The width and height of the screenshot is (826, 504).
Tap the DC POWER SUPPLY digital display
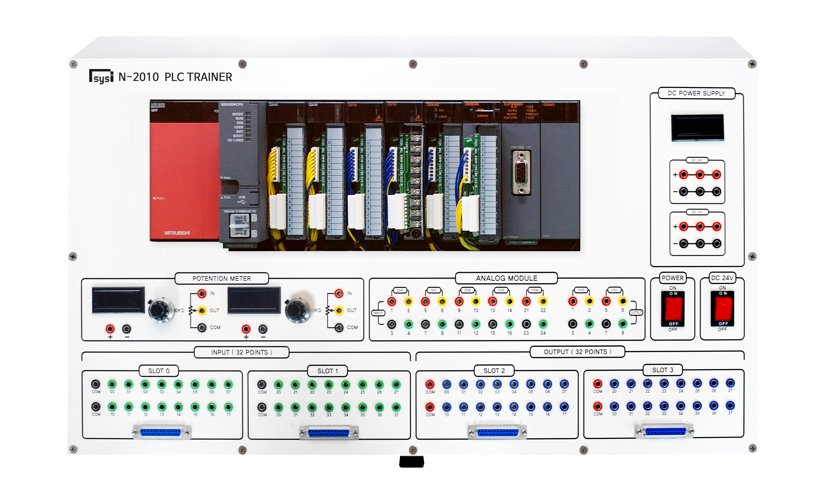click(697, 128)
